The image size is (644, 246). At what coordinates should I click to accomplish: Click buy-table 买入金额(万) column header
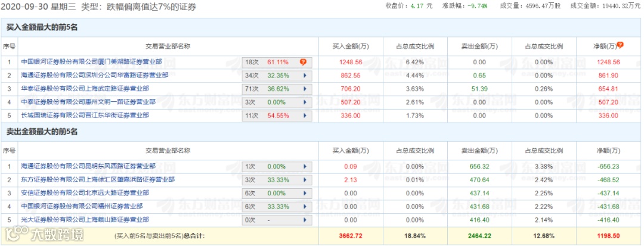point(351,46)
